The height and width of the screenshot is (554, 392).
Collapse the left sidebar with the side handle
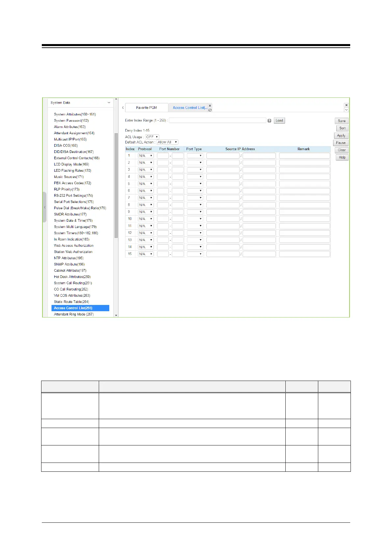[44, 207]
